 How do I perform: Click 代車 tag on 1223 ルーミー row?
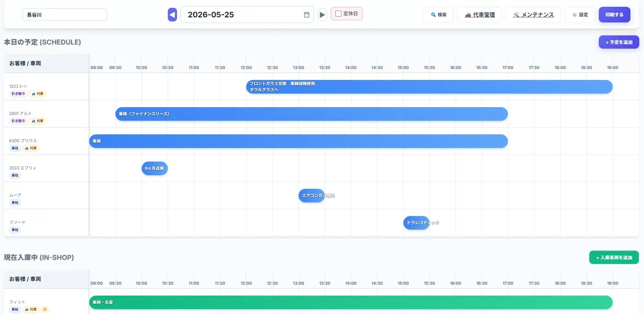tap(38, 94)
